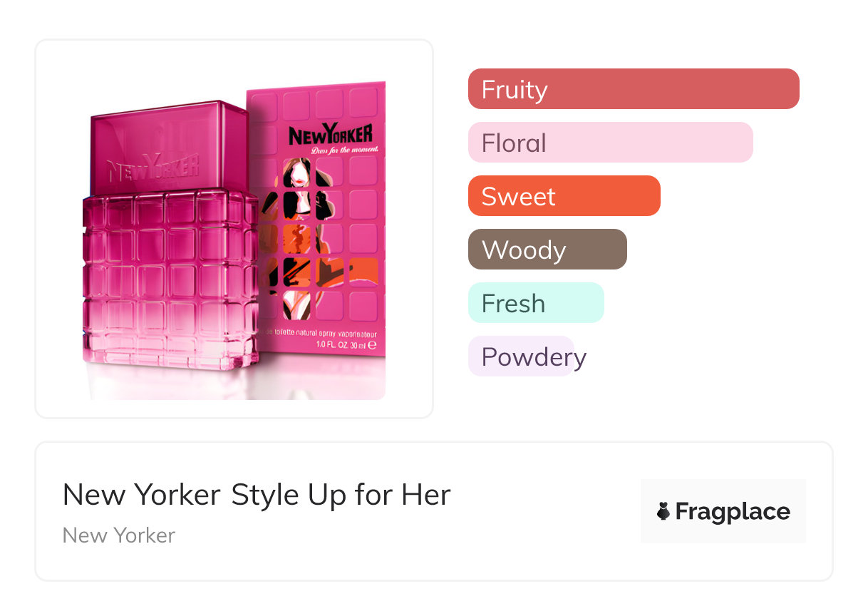Screen dimensions: 868x616
Task: Click the Powdery accord bar
Action: tap(521, 356)
